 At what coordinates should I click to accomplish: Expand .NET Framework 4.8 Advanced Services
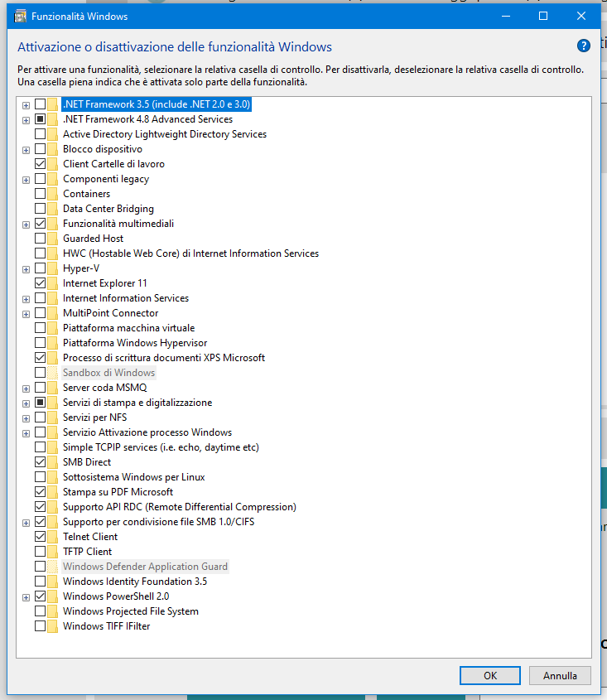tap(26, 121)
